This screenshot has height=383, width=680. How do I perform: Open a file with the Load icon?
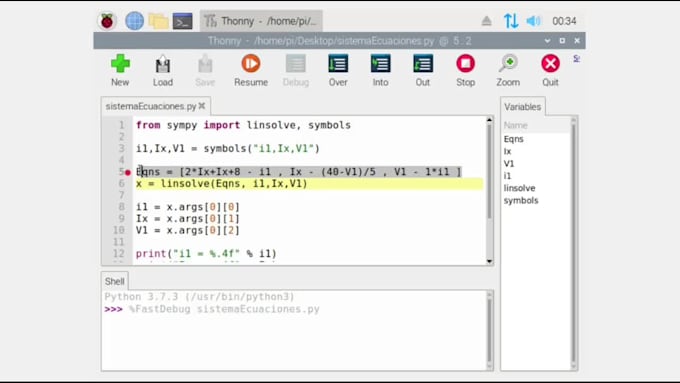[x=163, y=64]
